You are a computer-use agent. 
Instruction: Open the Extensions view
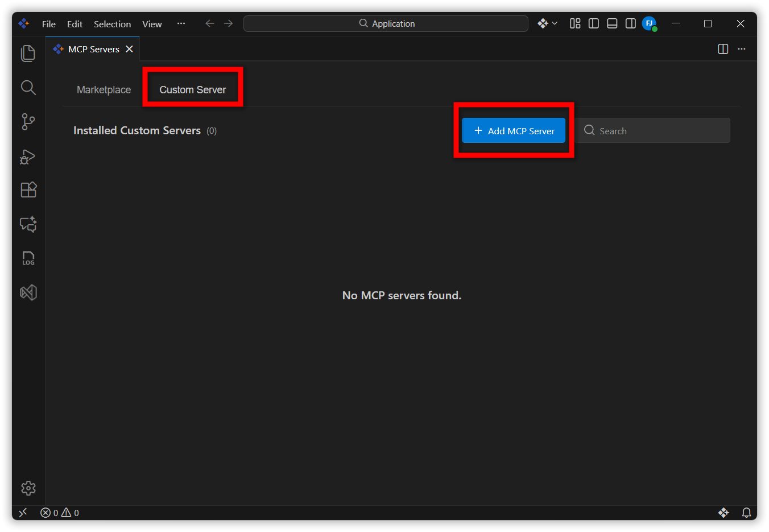tap(28, 190)
